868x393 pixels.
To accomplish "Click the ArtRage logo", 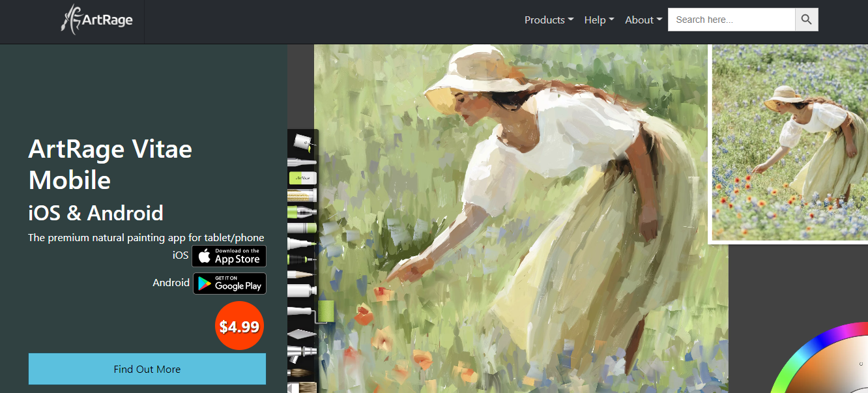I will coord(96,20).
